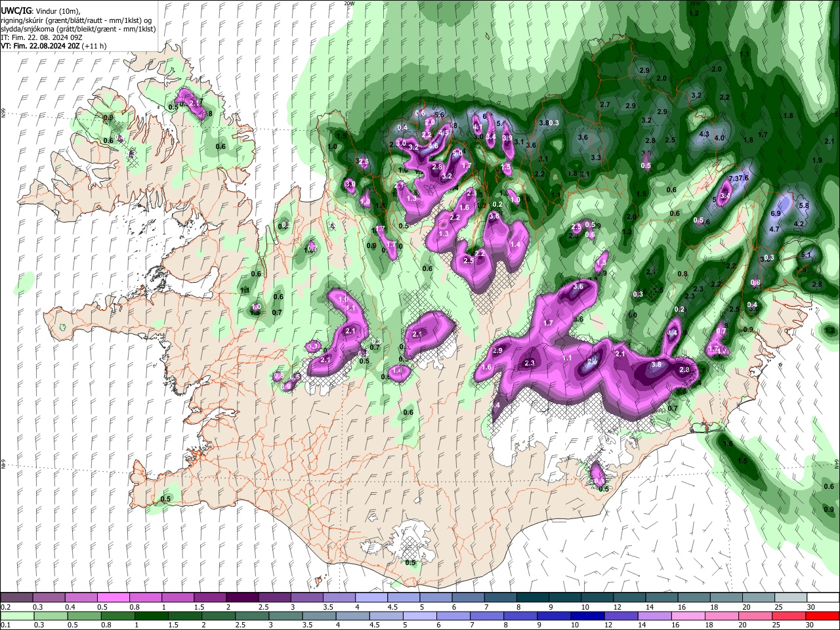The image size is (840, 630).
Task: Click the 'rigning/skúrir (grænt/blátt/rautt' legend description line
Action: point(77,20)
